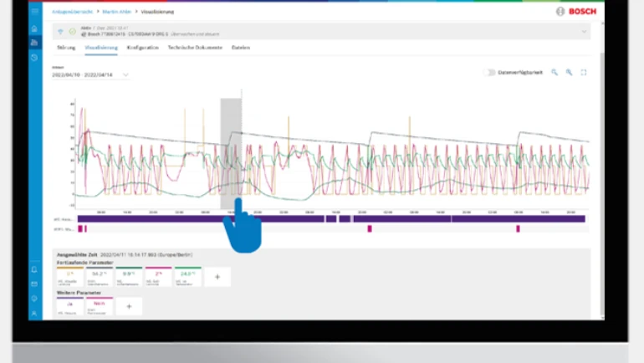The image size is (644, 363).
Task: Click the clock icon in left sidebar
Action: pyautogui.click(x=34, y=57)
